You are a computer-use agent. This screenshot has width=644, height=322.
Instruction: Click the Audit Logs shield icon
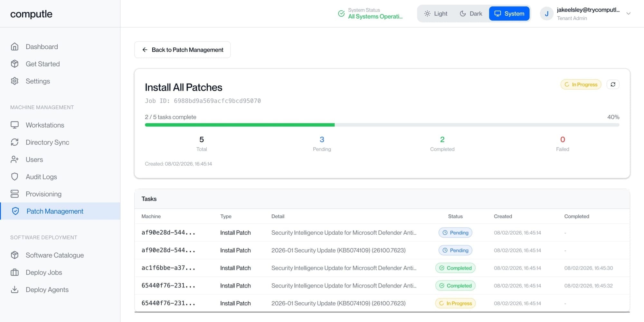[x=14, y=177]
